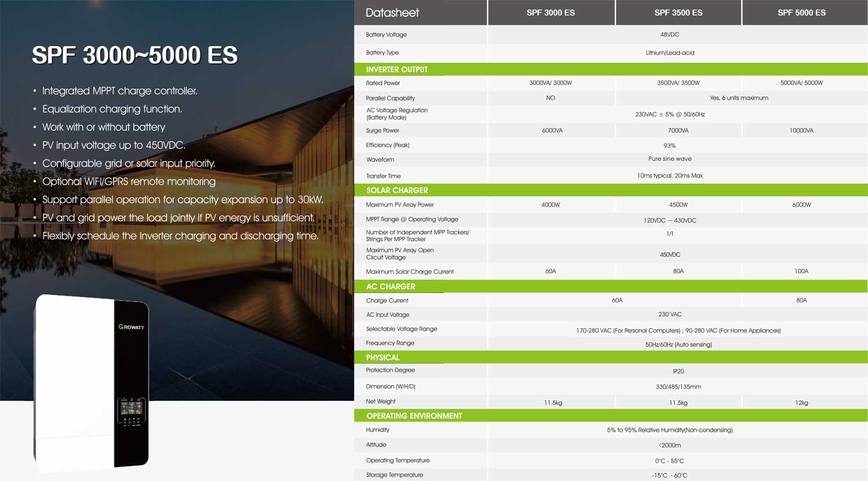Select the parallel operation up to 30kW bullet
Image resolution: width=868 pixels, height=481 pixels.
182,200
